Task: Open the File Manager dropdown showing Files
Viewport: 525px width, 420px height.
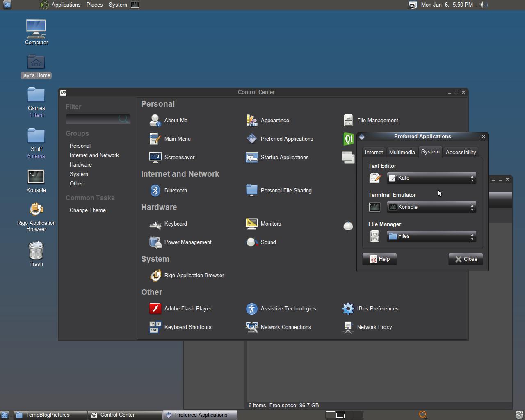Action: coord(431,236)
